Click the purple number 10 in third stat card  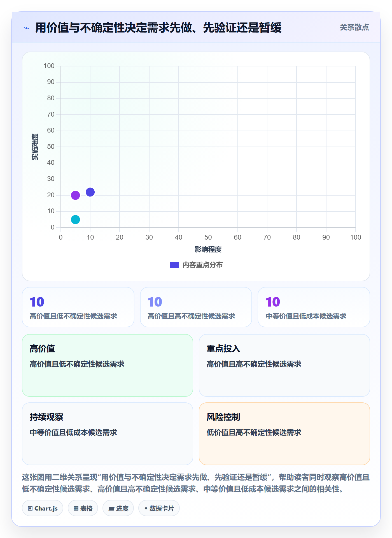click(273, 302)
